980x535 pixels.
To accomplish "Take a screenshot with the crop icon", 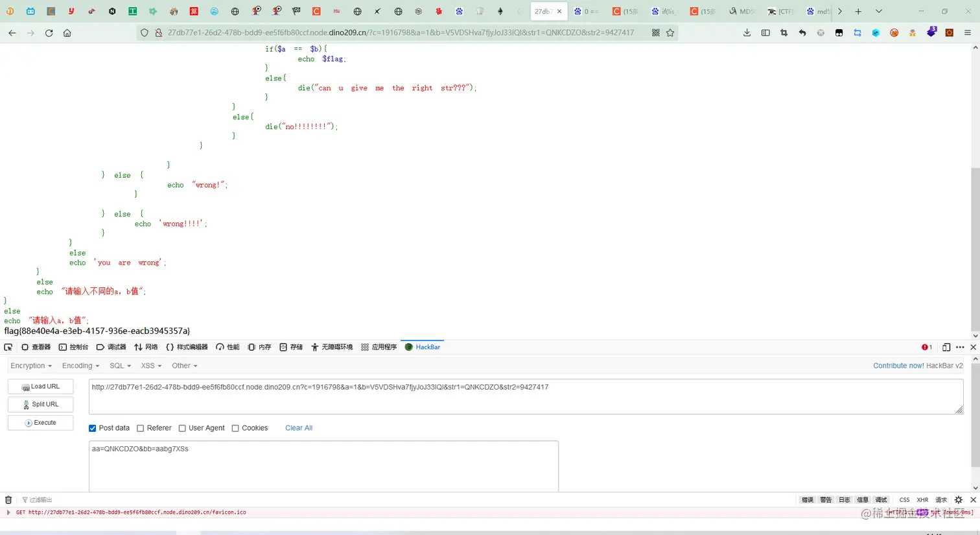I will pos(784,32).
